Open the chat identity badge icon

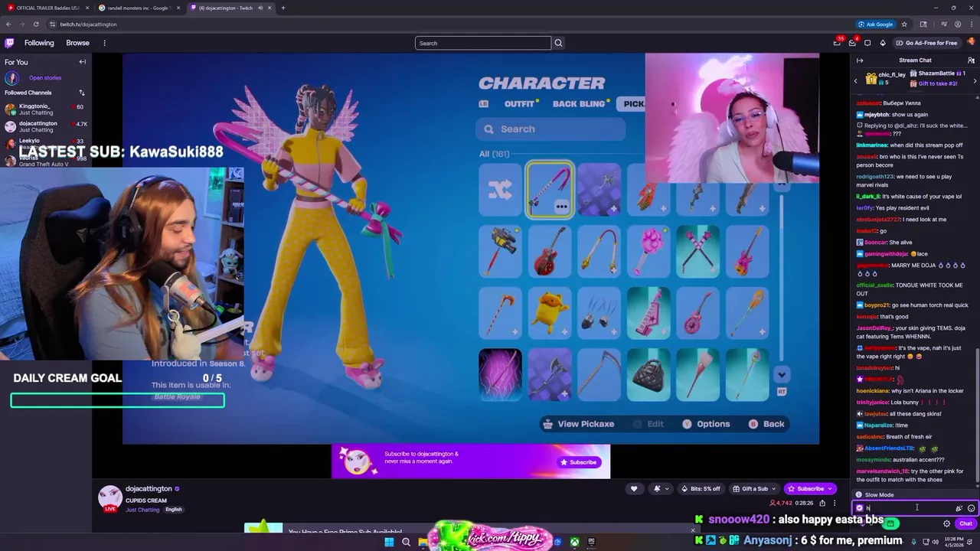pos(860,508)
